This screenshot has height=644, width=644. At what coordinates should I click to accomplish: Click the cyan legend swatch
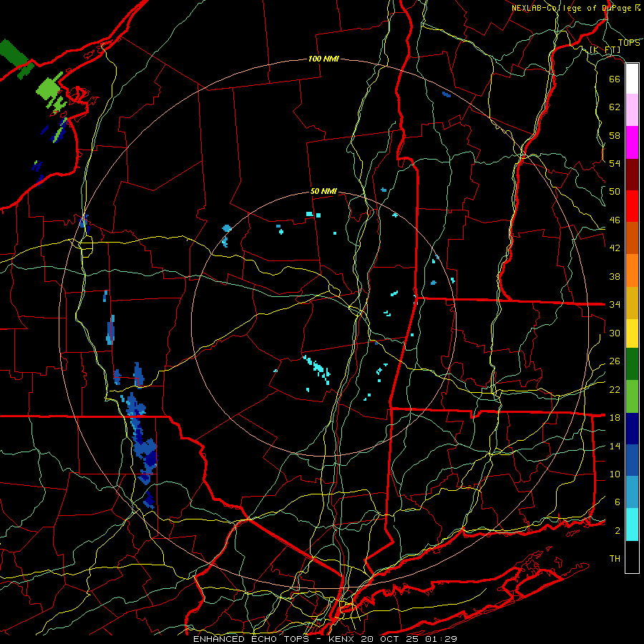632,525
